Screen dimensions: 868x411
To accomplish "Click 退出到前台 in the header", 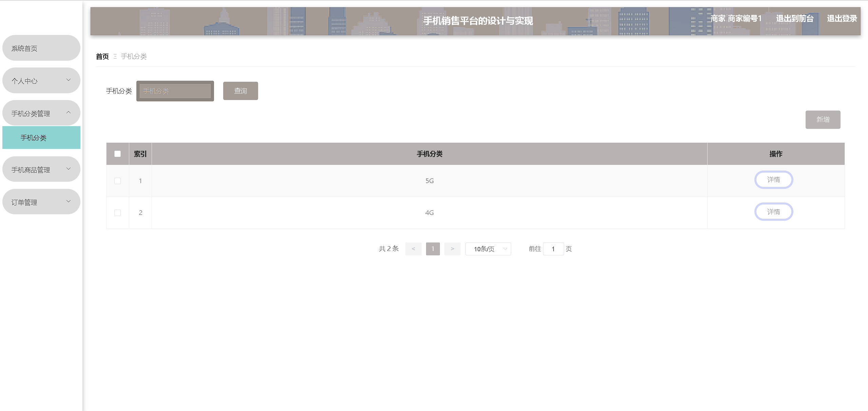I will [x=794, y=19].
